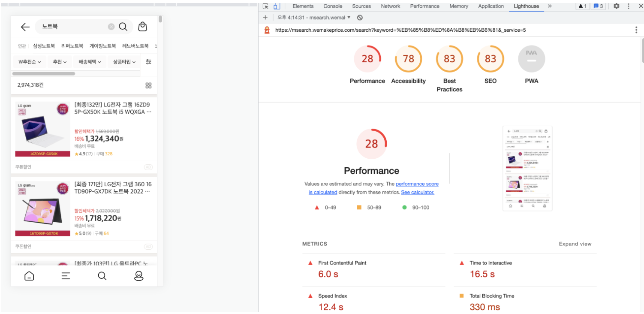Image resolution: width=644 pixels, height=314 pixels.
Task: Select related keyword 리퍼노트북
Action: pyautogui.click(x=72, y=46)
